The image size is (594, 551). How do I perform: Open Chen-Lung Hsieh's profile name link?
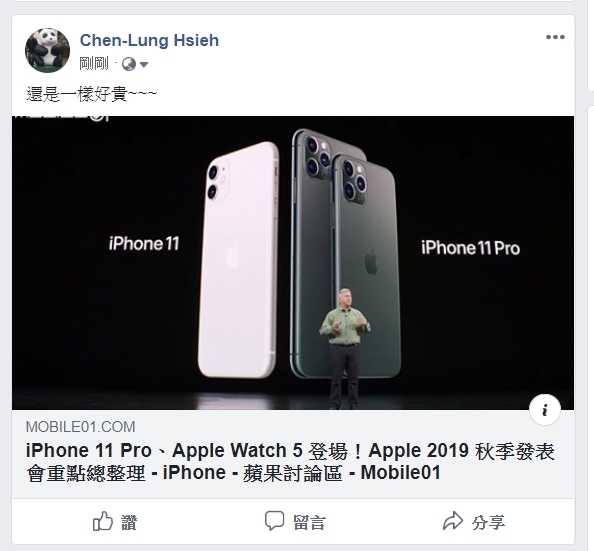[149, 40]
